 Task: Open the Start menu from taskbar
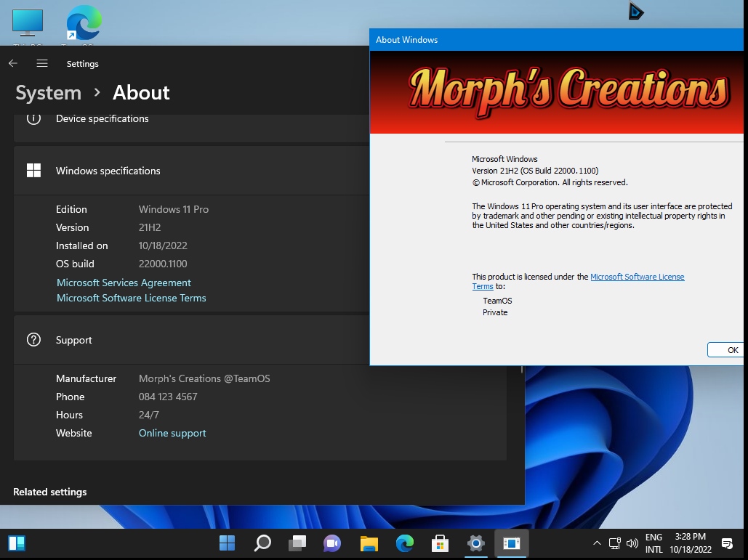pyautogui.click(x=227, y=543)
